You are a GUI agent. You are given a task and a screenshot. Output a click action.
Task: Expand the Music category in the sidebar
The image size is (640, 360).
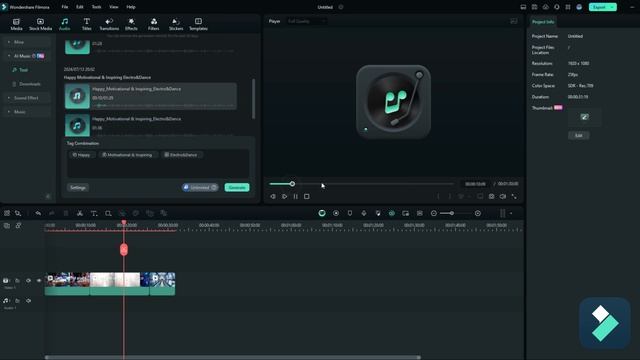point(27,112)
